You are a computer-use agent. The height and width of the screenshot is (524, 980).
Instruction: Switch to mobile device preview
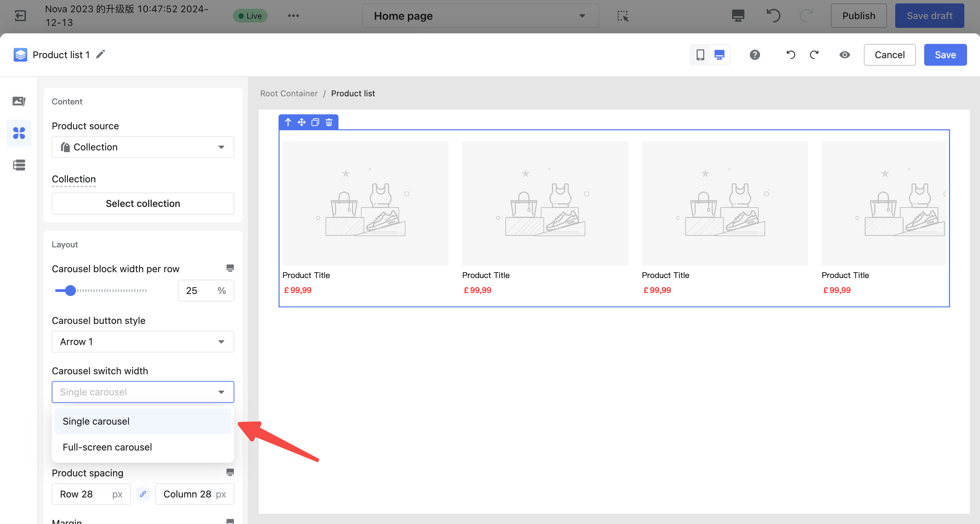coord(700,55)
